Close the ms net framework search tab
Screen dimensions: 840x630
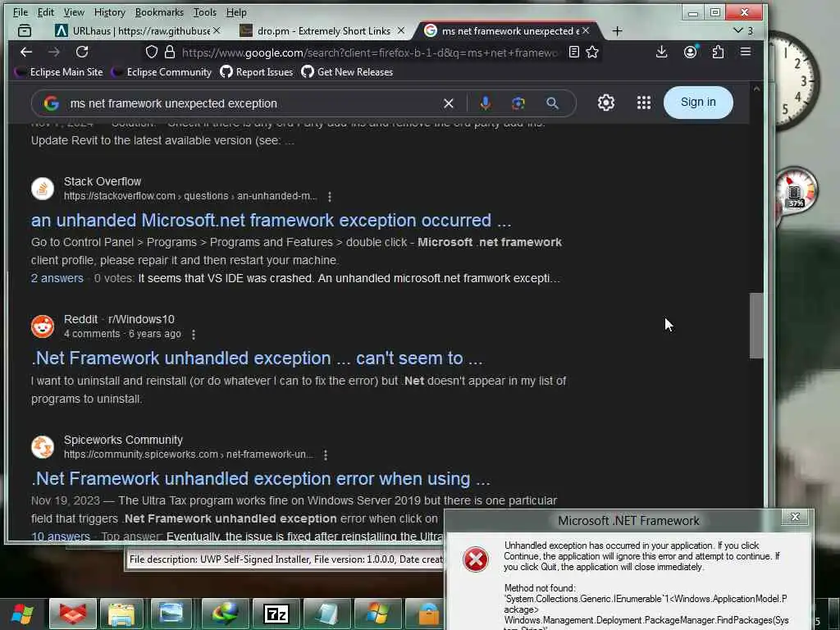click(586, 30)
